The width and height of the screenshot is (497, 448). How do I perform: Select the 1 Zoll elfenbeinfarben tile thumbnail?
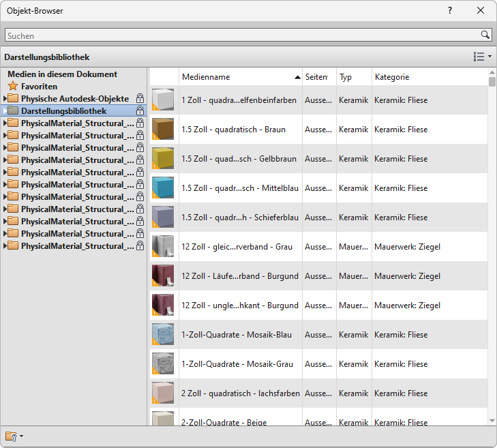(163, 100)
